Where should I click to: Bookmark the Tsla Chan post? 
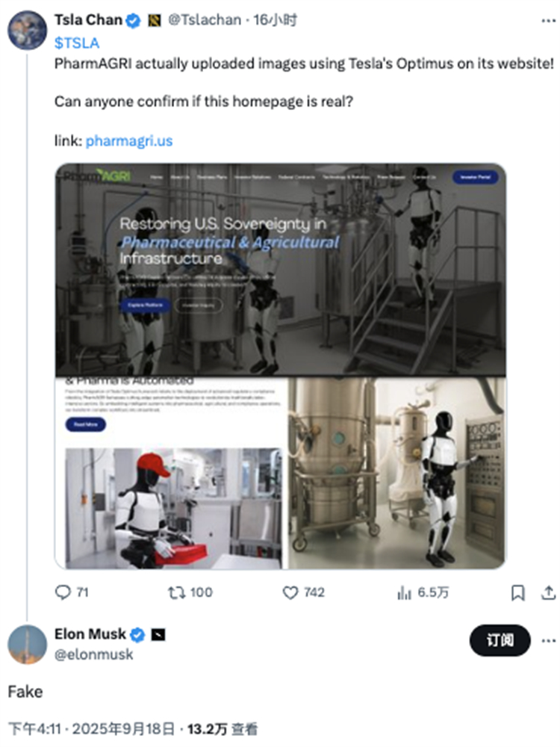517,592
